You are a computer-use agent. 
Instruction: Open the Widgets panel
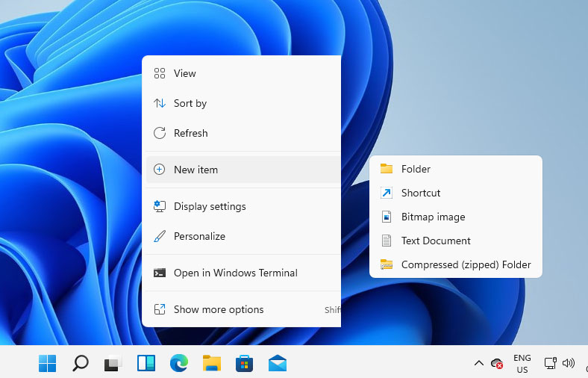[146, 363]
